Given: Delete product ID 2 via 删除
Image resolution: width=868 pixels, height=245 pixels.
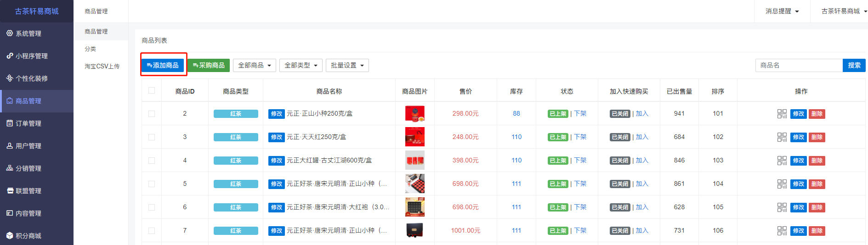Looking at the screenshot, I should click(817, 114).
